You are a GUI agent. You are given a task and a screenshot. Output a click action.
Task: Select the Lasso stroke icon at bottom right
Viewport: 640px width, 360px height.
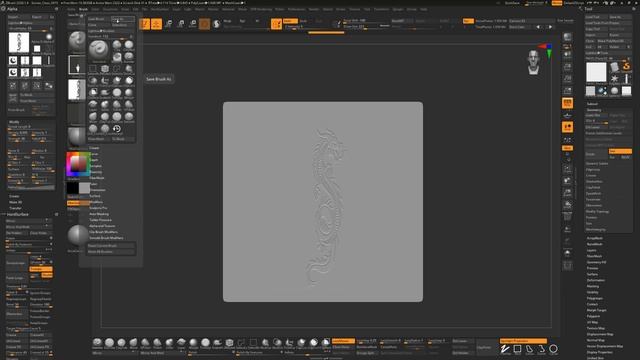529,349
